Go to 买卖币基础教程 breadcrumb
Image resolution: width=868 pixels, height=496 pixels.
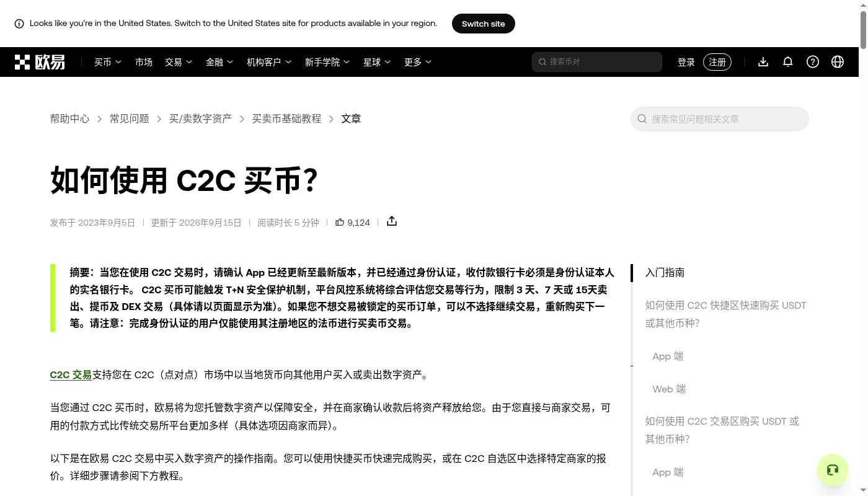pos(286,118)
